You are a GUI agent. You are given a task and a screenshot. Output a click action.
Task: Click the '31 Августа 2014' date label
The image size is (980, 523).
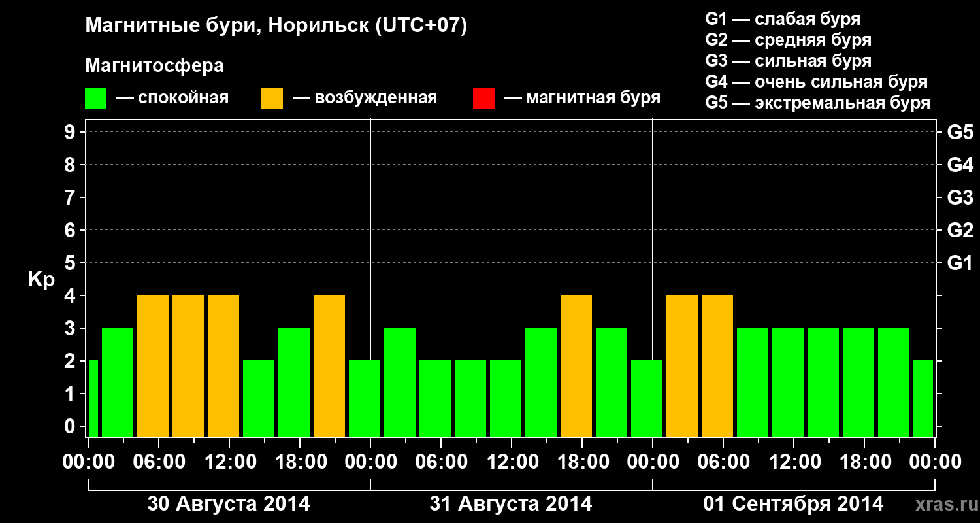[511, 504]
